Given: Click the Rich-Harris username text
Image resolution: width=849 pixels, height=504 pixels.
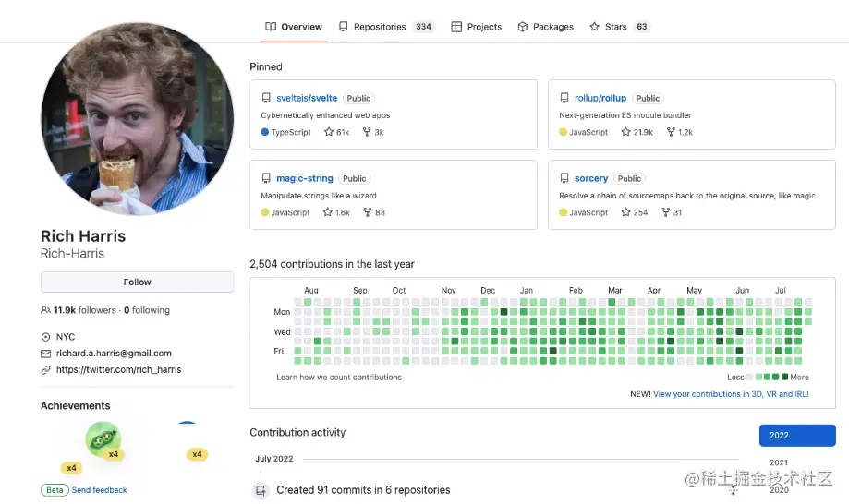Looking at the screenshot, I should [x=73, y=253].
